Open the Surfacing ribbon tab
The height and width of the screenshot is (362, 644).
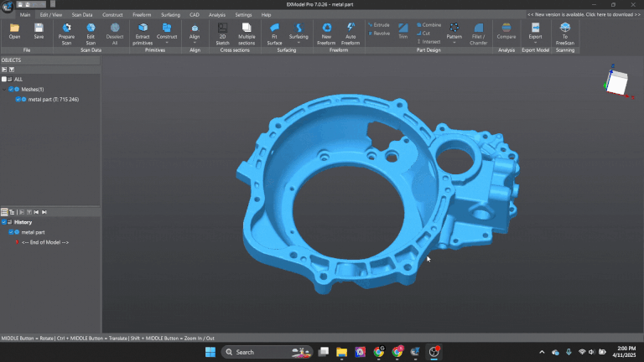click(170, 14)
